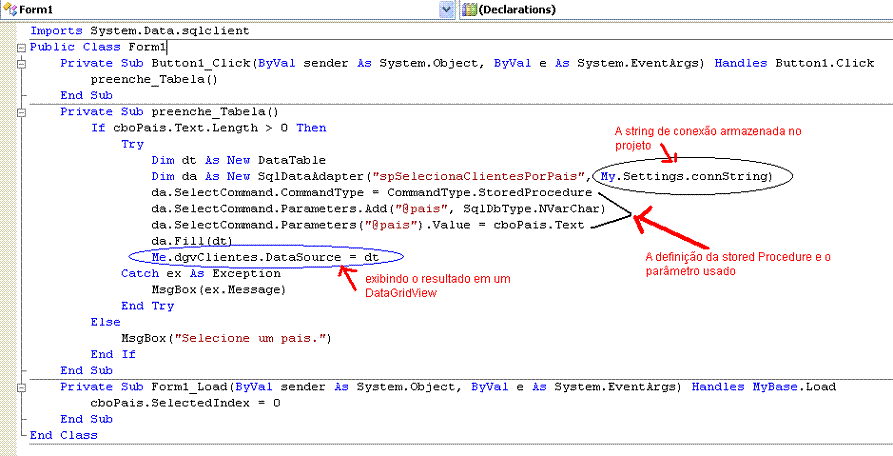893x456 pixels.
Task: Click CommandType.StoredProcedure text
Action: pos(490,192)
